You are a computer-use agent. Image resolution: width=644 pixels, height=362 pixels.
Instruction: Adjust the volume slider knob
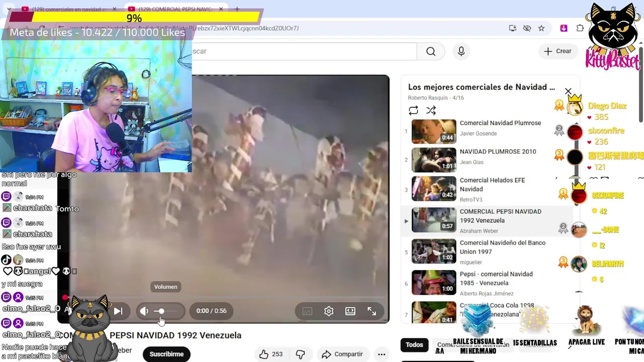tap(162, 311)
